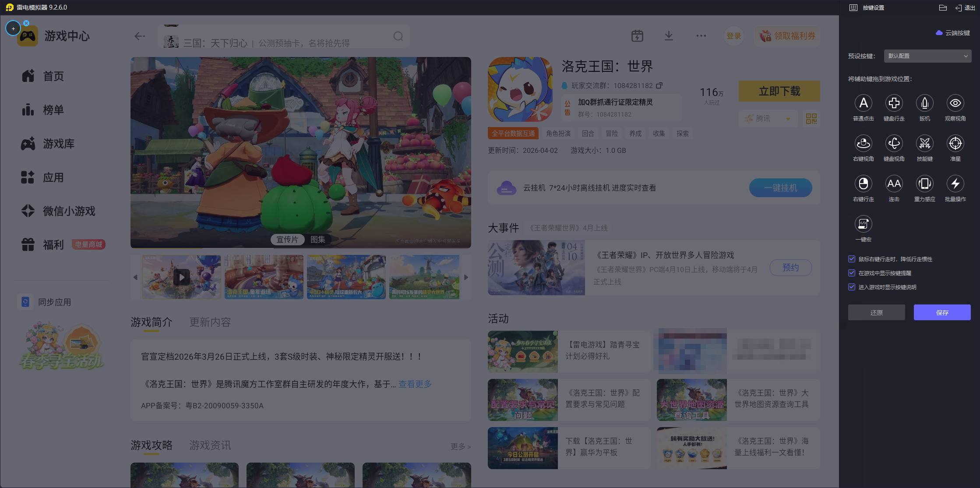Open the folder icon beside 退出
Image resolution: width=980 pixels, height=488 pixels.
tap(943, 8)
